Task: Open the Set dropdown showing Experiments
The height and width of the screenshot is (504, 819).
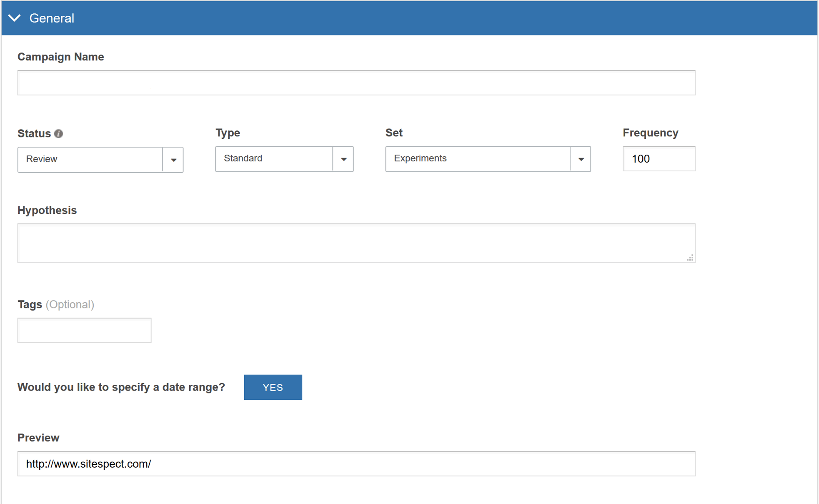Action: pos(488,158)
